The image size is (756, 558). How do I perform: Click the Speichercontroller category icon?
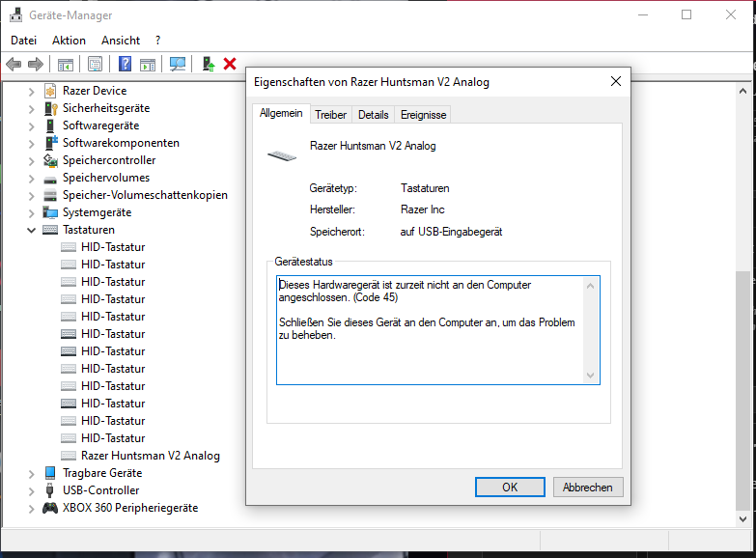coord(50,160)
